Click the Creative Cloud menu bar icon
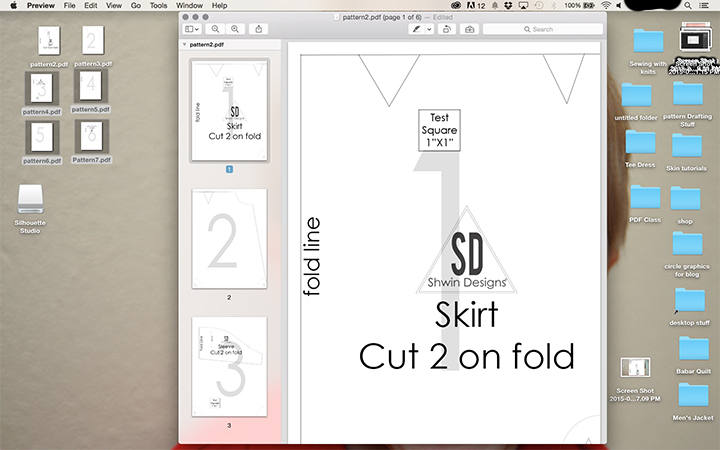720x450 pixels. (456, 6)
